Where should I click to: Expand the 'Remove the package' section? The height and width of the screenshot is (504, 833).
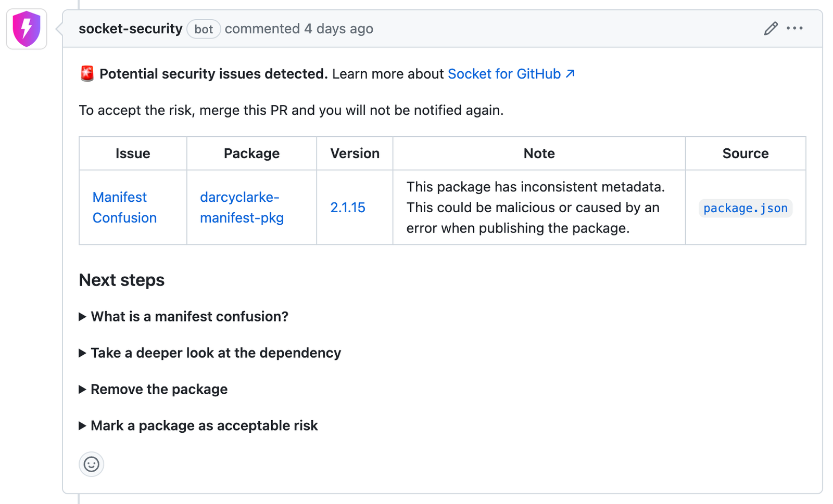(x=159, y=390)
